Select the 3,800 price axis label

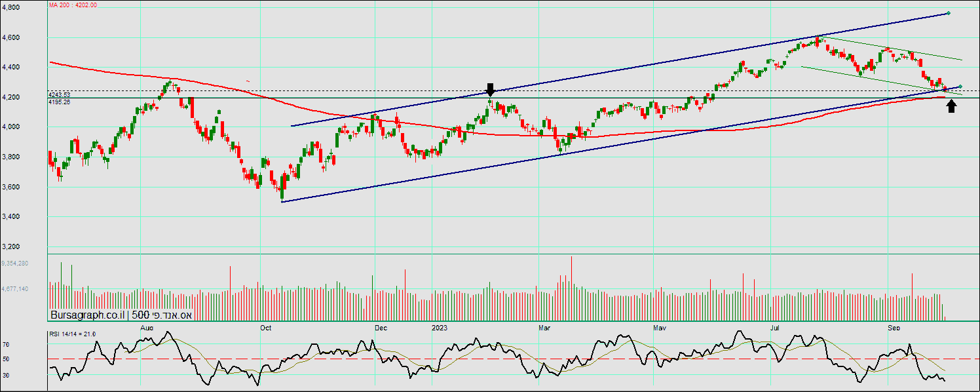(x=10, y=157)
